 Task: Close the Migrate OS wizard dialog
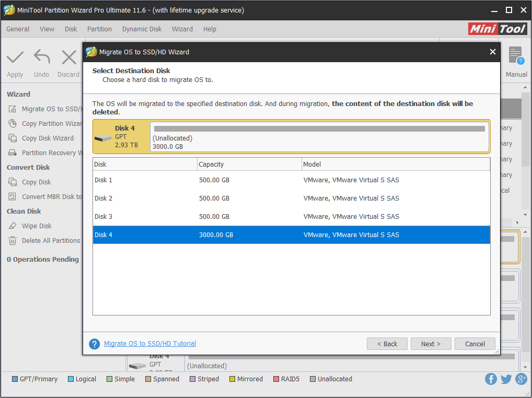point(493,52)
